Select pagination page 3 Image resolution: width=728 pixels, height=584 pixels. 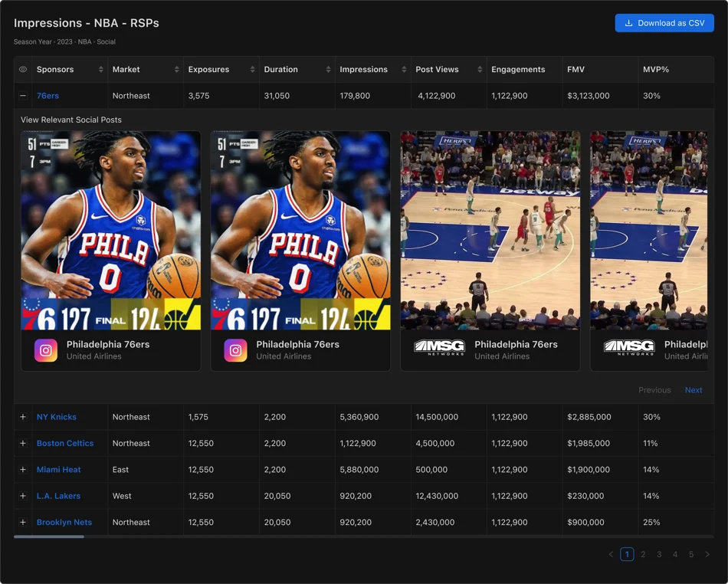pos(659,554)
